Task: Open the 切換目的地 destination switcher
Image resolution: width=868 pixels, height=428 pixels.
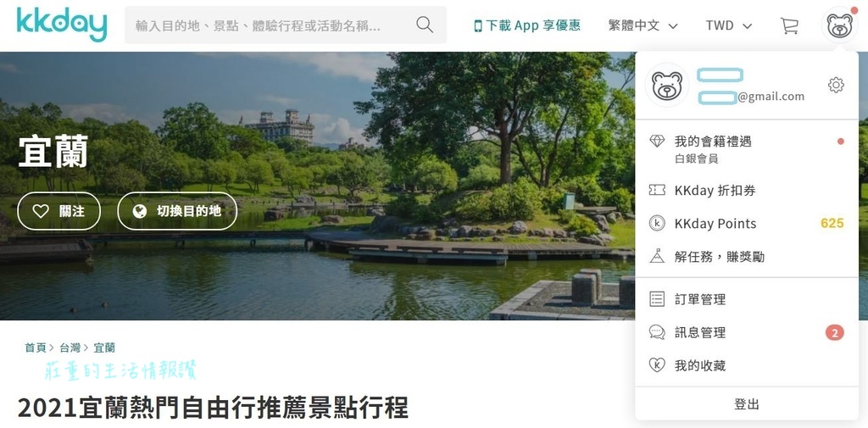Action: 177,211
